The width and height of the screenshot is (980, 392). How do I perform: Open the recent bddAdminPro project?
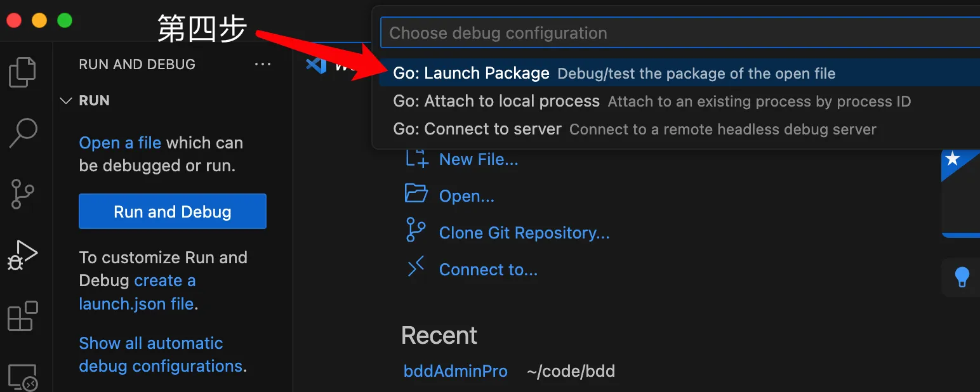tap(455, 371)
